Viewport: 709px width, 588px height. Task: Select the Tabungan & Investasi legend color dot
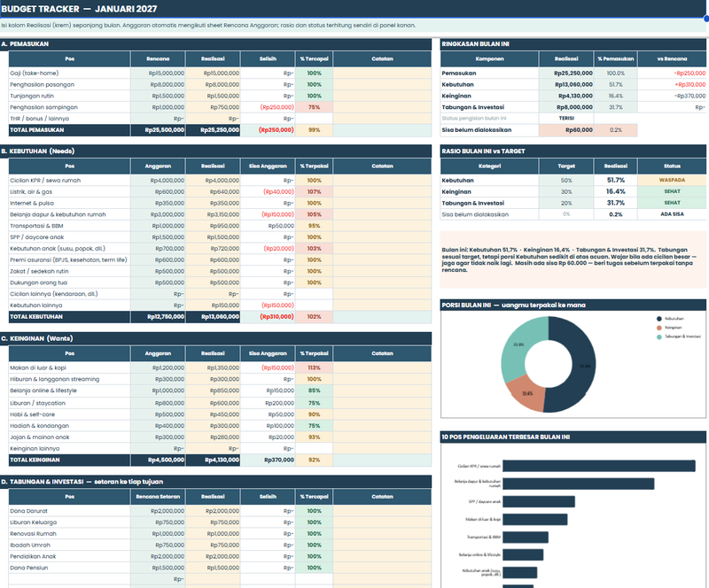pyautogui.click(x=658, y=337)
